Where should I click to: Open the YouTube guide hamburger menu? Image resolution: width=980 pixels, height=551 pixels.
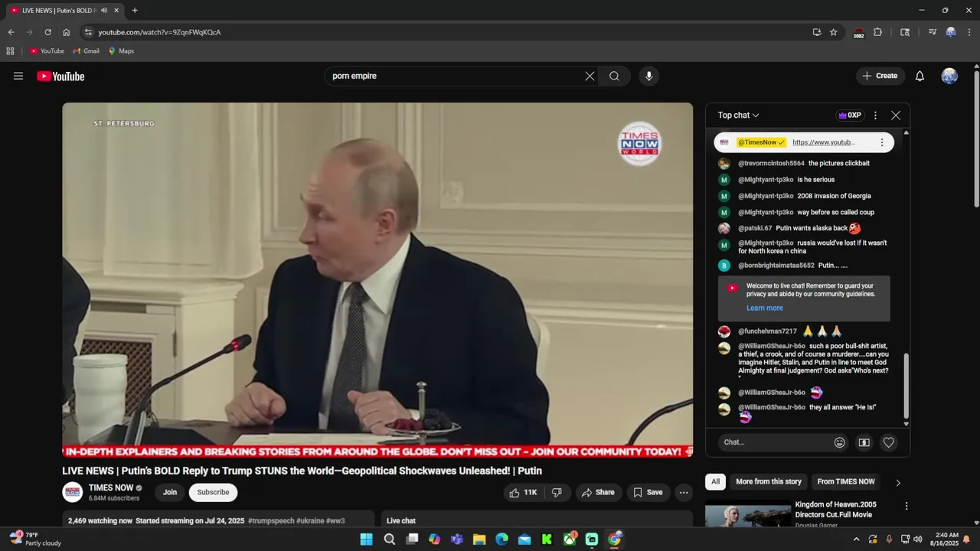pos(18,76)
